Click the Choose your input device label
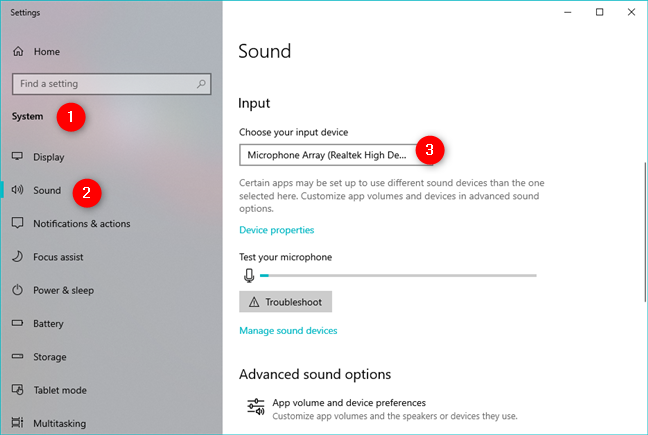648x435 pixels. click(x=293, y=132)
